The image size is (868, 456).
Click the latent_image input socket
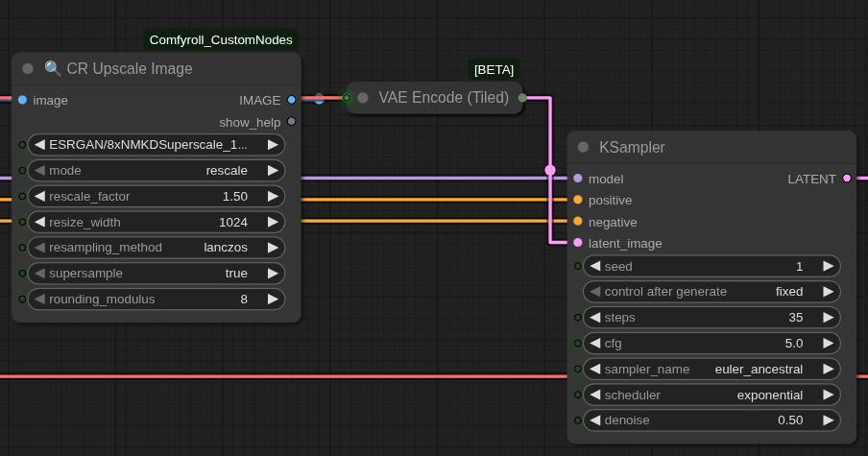click(x=578, y=243)
